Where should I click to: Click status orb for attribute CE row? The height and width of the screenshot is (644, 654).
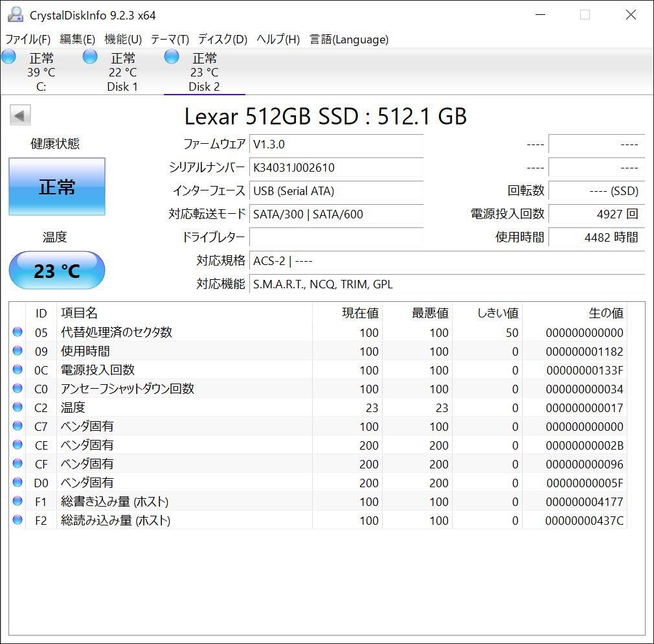pyautogui.click(x=17, y=444)
